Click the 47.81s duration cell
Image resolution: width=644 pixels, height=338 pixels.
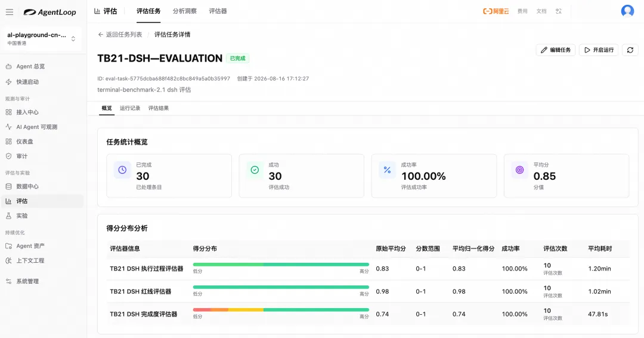598,314
